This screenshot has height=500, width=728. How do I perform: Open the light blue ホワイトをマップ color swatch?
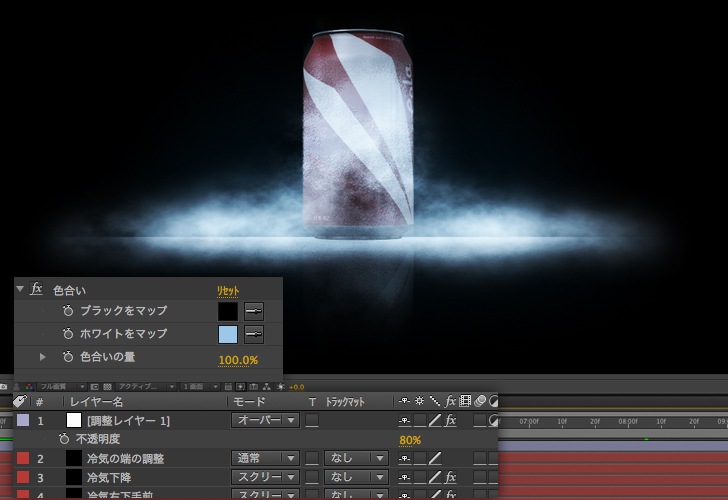(x=228, y=334)
